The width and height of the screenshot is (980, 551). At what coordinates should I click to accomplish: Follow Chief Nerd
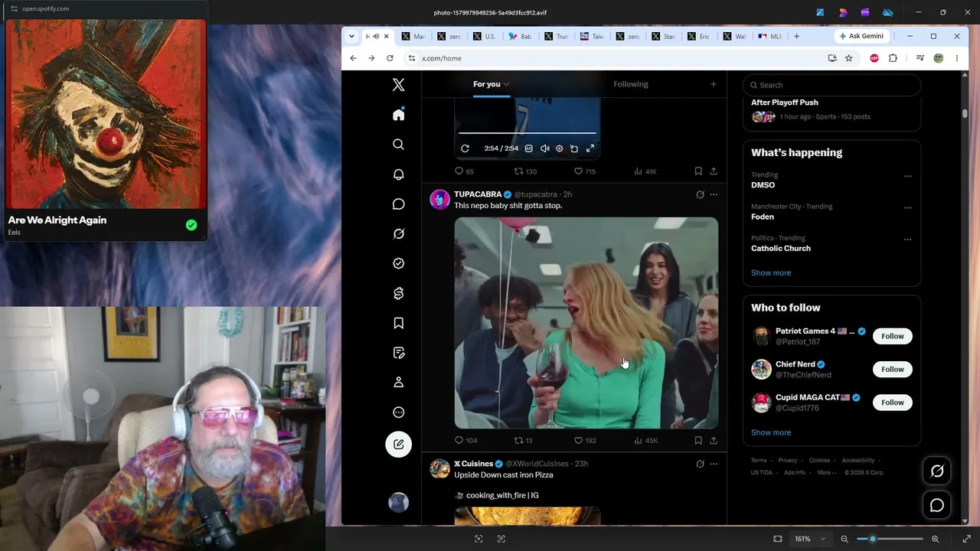point(893,370)
